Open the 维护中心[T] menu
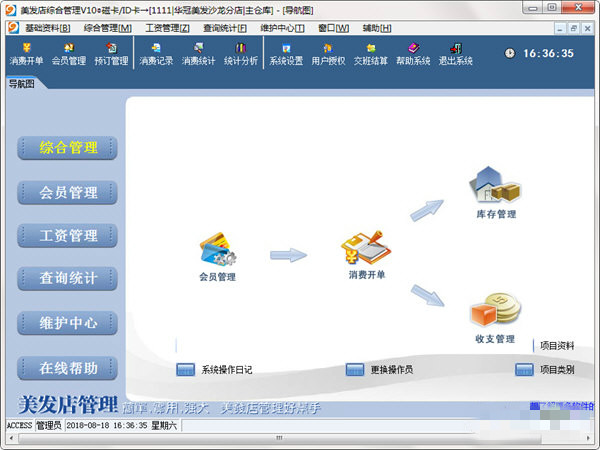The image size is (600, 450). pyautogui.click(x=282, y=28)
